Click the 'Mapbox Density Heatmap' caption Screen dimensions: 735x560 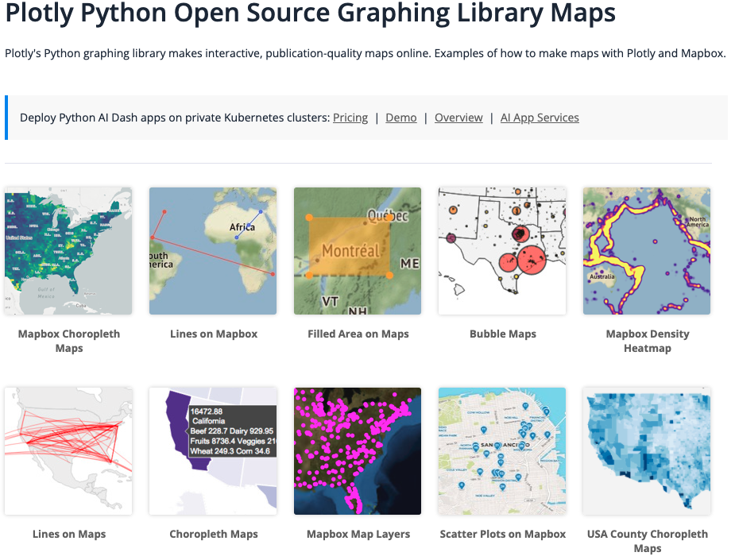click(x=648, y=341)
